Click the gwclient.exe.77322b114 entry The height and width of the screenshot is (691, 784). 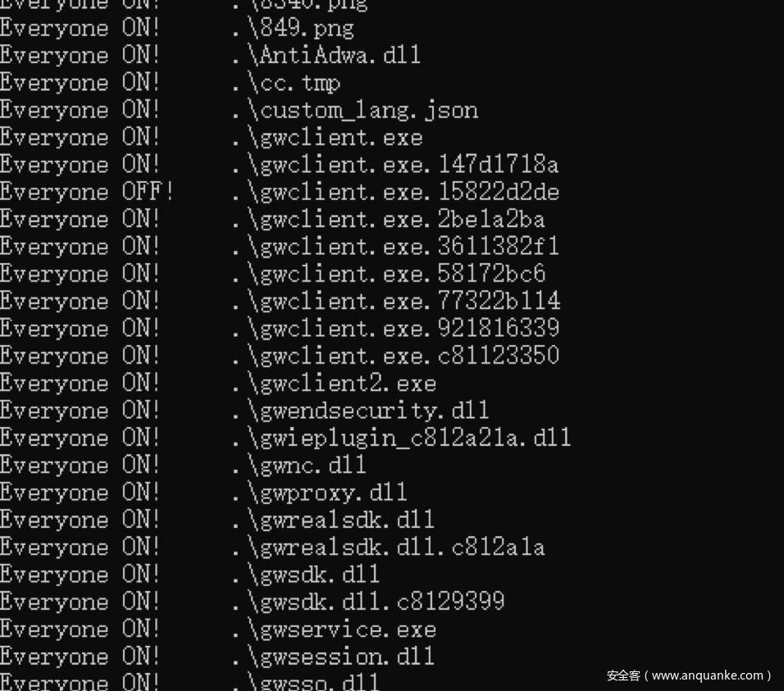(396, 301)
